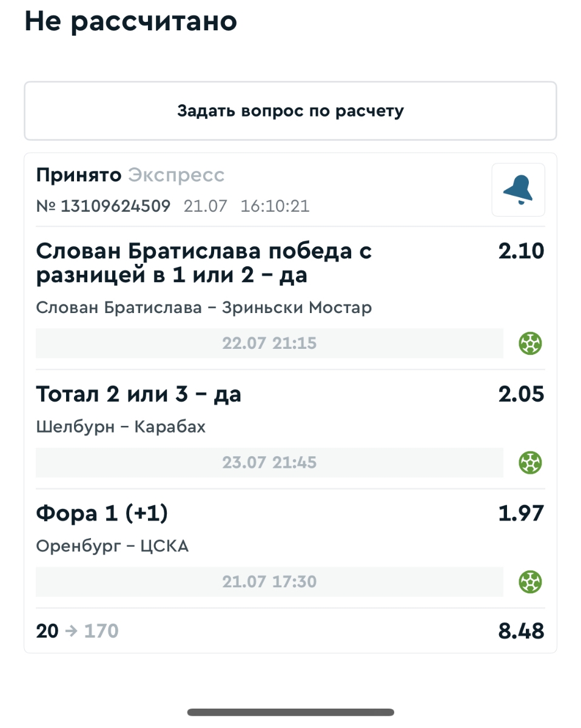This screenshot has height=728, width=581.
Task: Click soccer ball icon for Шелбурн – Карабах
Action: pos(530,463)
